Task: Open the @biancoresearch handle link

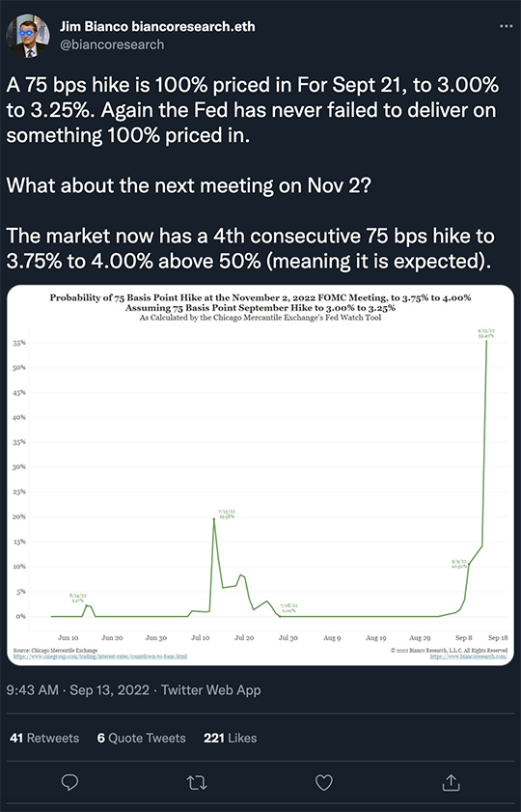Action: pos(112,45)
